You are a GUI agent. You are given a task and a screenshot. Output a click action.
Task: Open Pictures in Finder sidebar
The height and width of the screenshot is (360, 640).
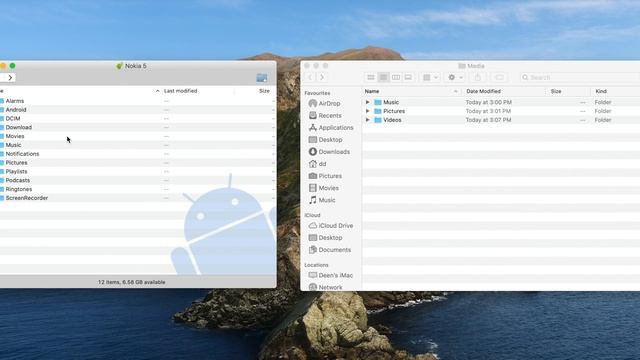point(325,176)
